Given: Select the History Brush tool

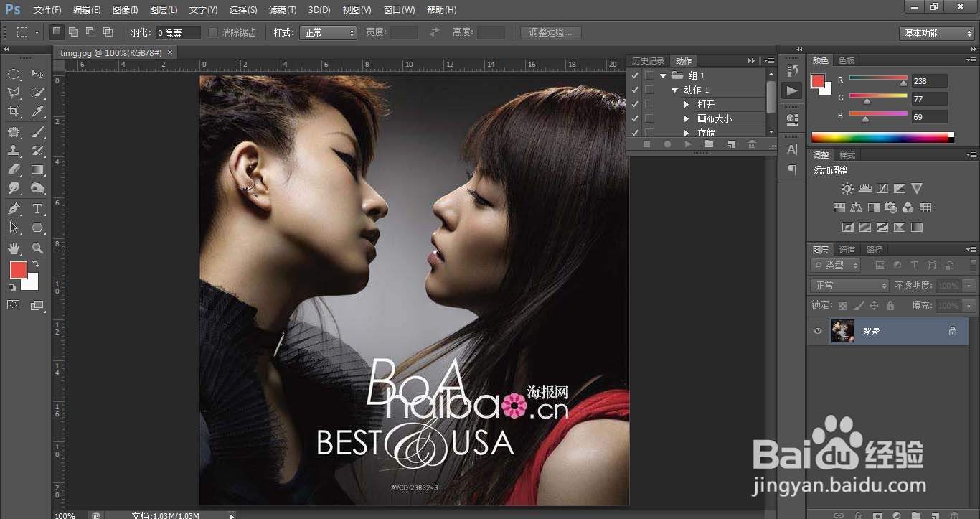Looking at the screenshot, I should 37,151.
